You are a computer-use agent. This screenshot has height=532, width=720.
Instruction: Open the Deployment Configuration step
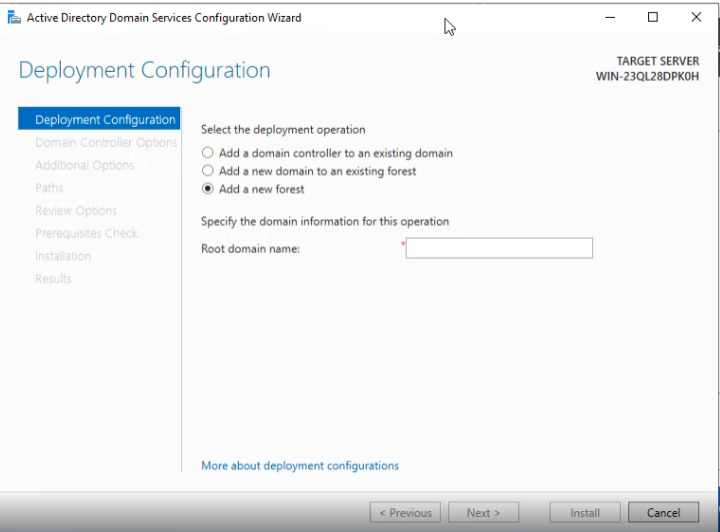point(99,119)
